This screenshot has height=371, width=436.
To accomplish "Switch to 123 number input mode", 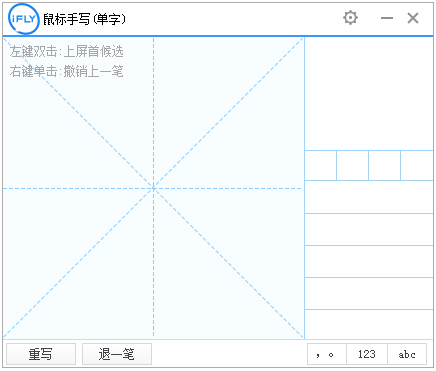I will click(367, 354).
